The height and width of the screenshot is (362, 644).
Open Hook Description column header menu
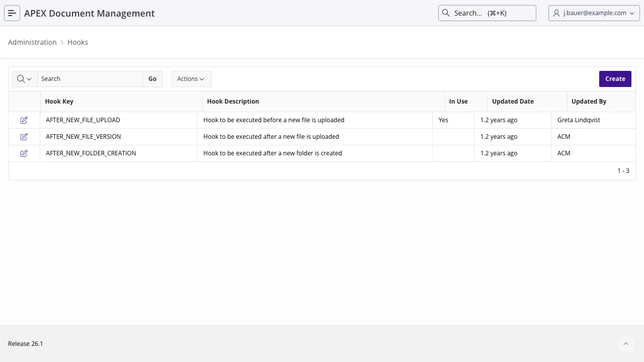(x=233, y=102)
